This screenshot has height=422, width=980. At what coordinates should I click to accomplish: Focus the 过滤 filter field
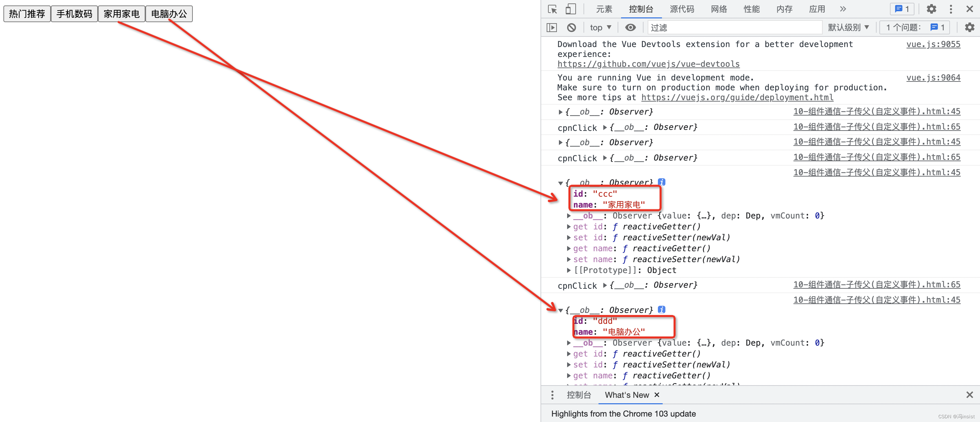735,27
